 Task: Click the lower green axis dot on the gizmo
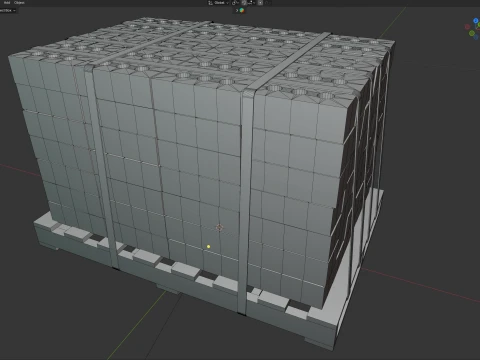coord(472,33)
